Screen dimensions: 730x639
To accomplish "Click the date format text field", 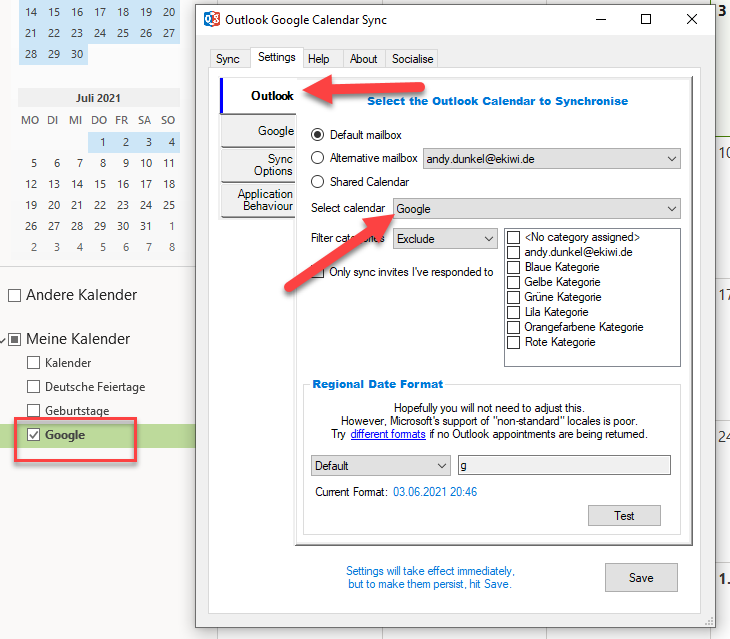I will [x=564, y=465].
